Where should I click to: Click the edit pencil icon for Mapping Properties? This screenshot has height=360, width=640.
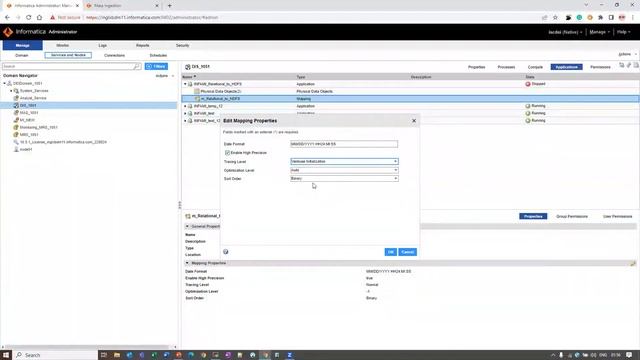click(633, 263)
